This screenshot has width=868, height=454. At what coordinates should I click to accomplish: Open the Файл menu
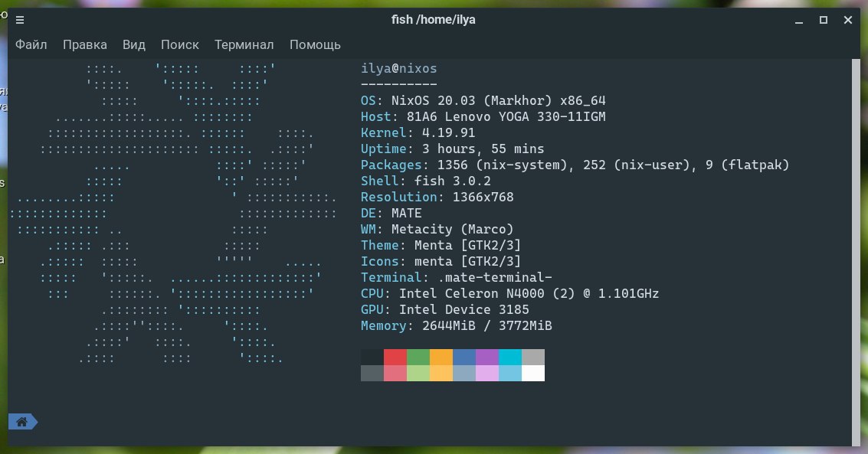click(x=31, y=45)
